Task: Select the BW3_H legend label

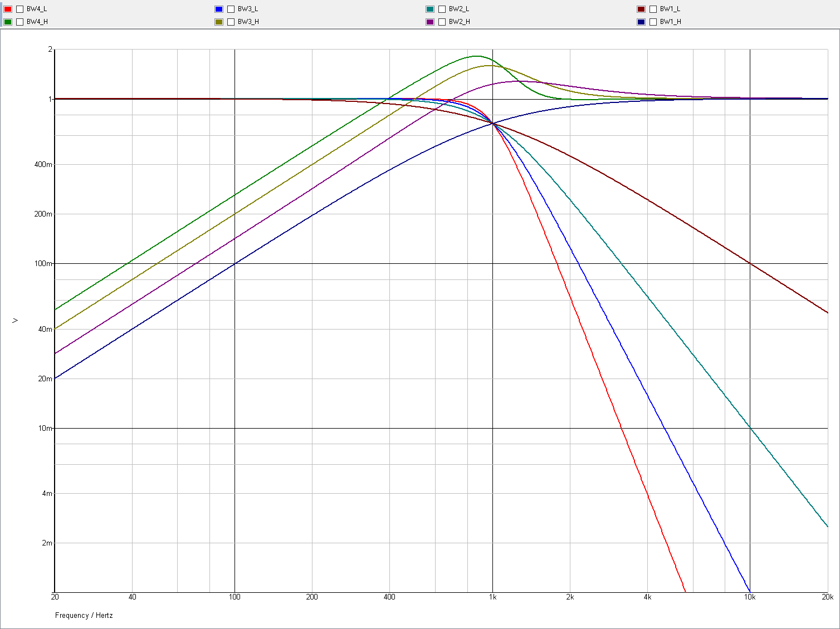Action: [x=248, y=22]
